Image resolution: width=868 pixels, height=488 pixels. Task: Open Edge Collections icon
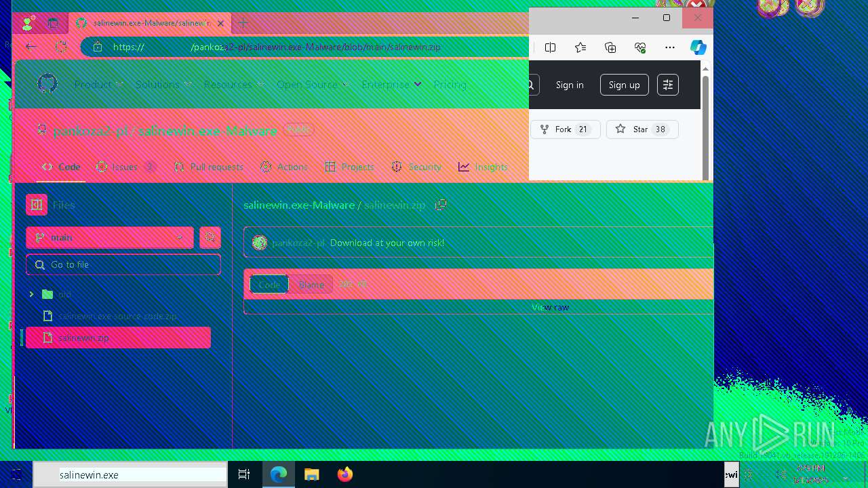coord(610,47)
